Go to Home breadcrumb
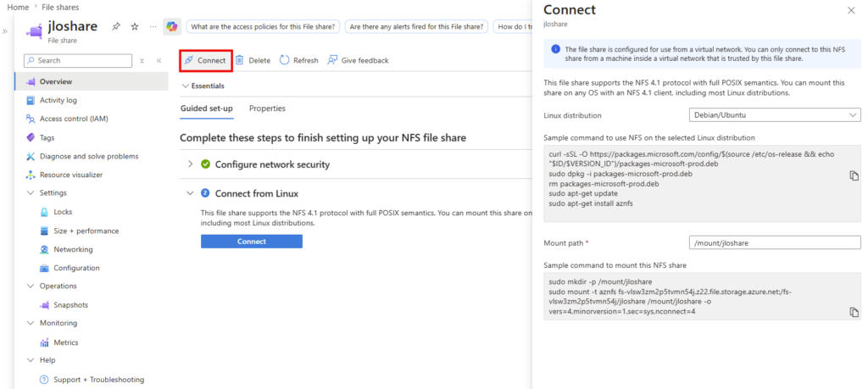This screenshot has width=868, height=389. (x=18, y=7)
